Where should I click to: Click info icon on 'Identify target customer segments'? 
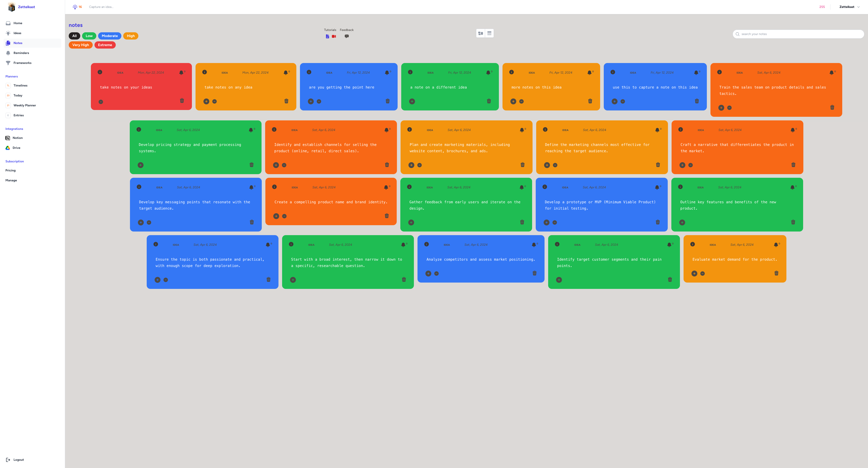(557, 244)
